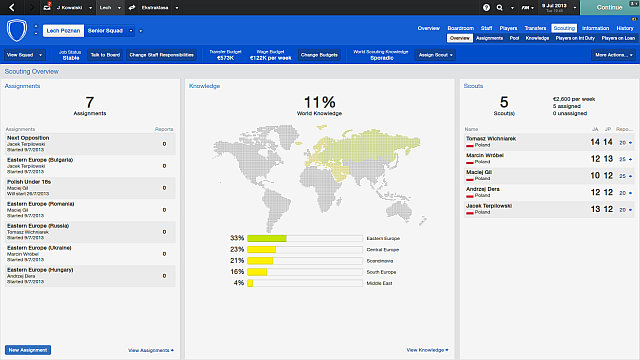Click the down arrow beside the club badge
Image resolution: width=640 pixels, height=360 pixels.
click(x=36, y=33)
